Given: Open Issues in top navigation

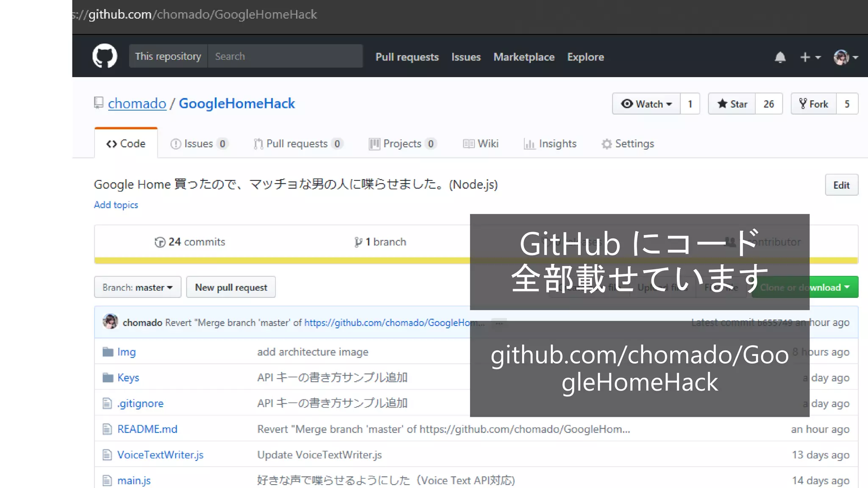Looking at the screenshot, I should (x=466, y=57).
